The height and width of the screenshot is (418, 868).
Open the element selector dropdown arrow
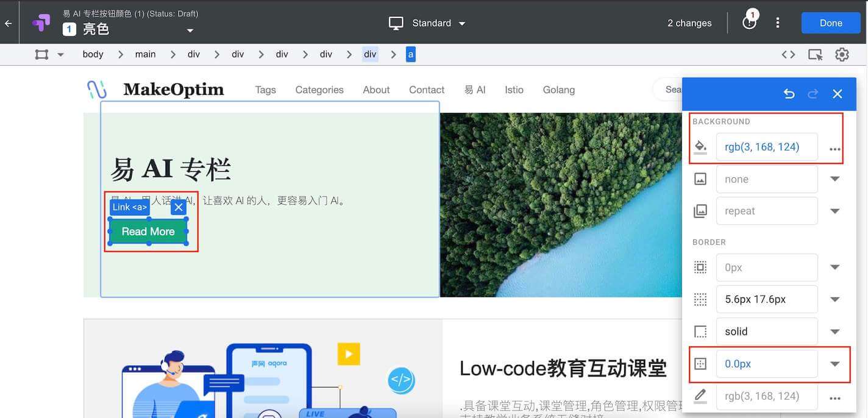click(x=60, y=55)
